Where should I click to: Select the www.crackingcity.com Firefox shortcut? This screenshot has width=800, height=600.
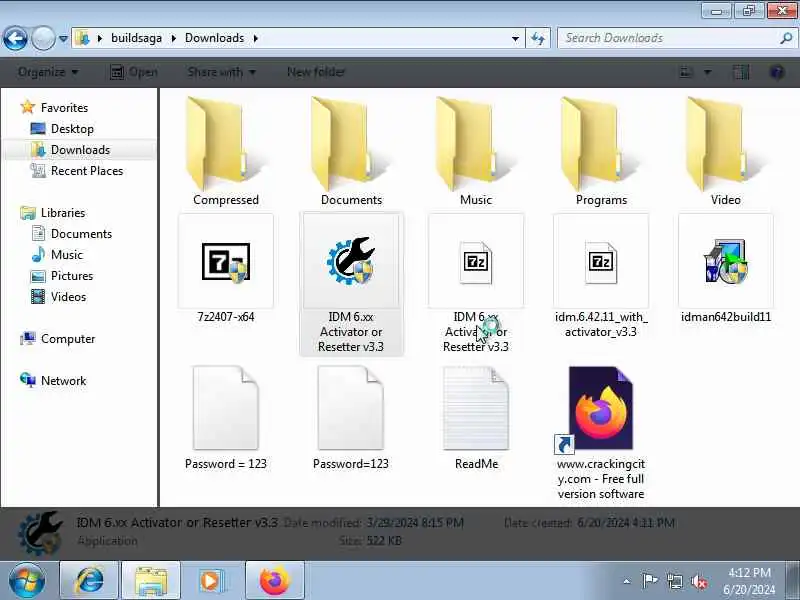pos(601,433)
